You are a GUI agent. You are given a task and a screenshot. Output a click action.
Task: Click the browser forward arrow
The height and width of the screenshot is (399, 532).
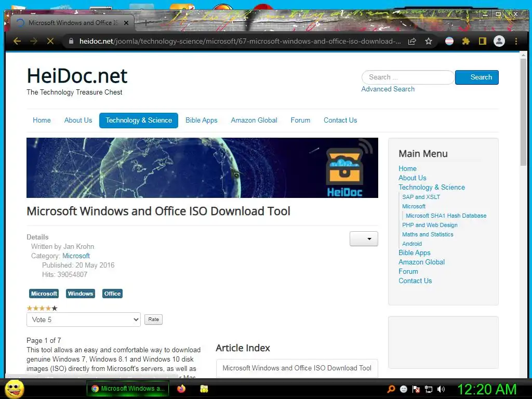point(34,41)
